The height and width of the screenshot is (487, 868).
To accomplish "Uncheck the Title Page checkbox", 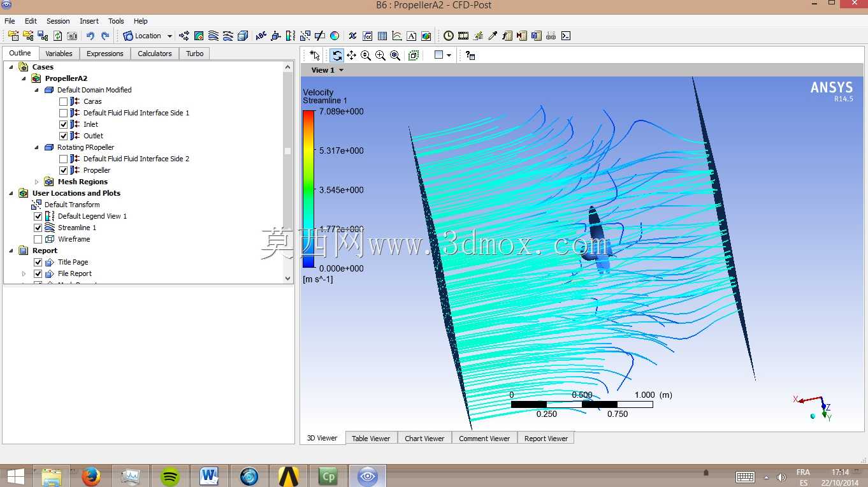I will tap(38, 262).
